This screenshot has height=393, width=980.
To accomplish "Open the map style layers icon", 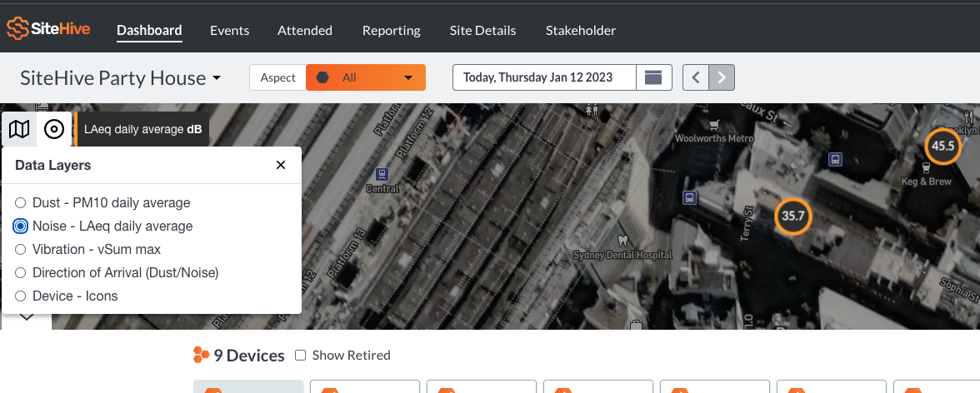I will click(x=19, y=129).
